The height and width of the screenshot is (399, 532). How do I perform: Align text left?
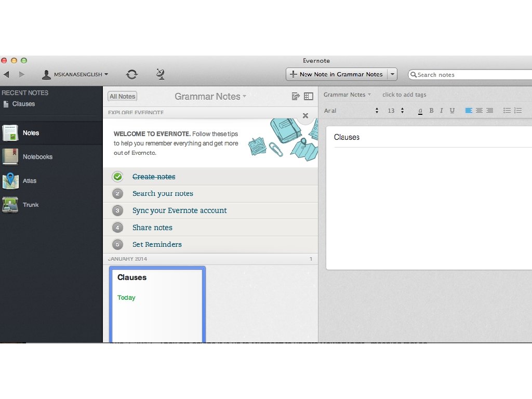pyautogui.click(x=469, y=111)
